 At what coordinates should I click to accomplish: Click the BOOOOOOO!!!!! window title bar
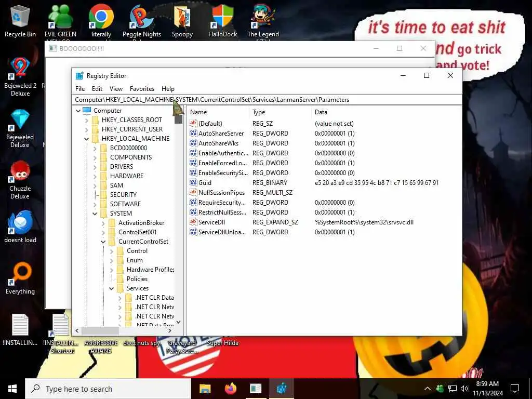pos(210,48)
